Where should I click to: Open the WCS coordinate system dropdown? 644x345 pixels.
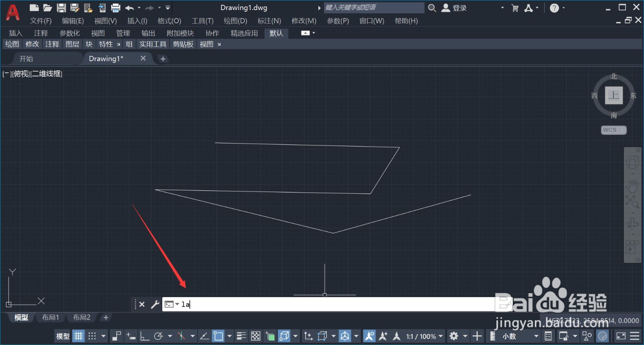pos(613,130)
